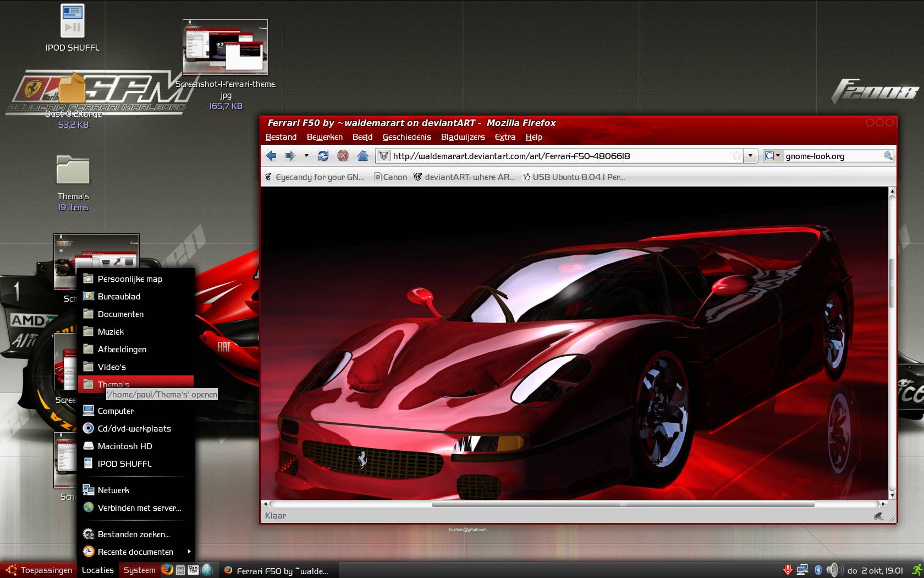Click the green running-man logout icon
Image resolution: width=924 pixels, height=578 pixels.
(x=917, y=570)
